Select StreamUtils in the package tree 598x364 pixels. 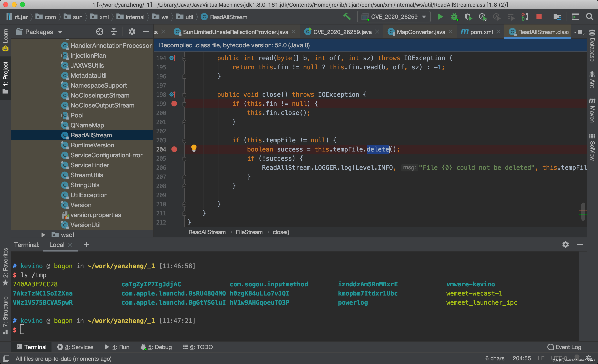[87, 175]
